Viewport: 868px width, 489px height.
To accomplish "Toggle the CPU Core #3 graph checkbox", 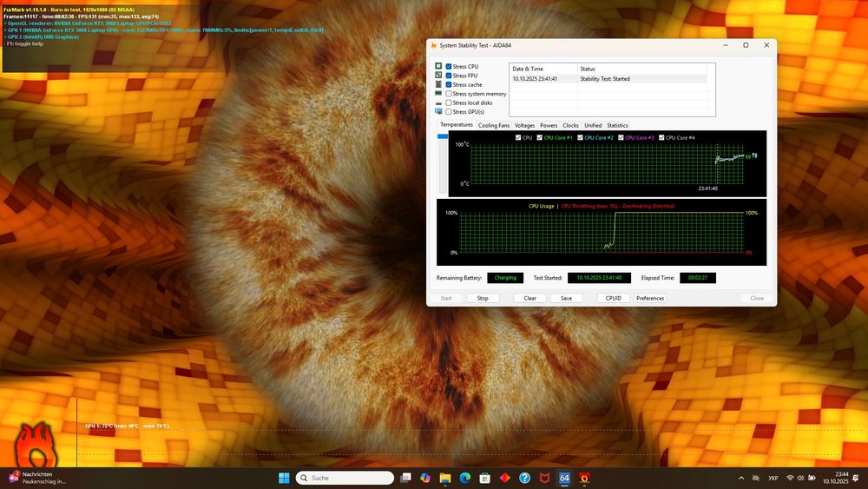I will pyautogui.click(x=621, y=137).
